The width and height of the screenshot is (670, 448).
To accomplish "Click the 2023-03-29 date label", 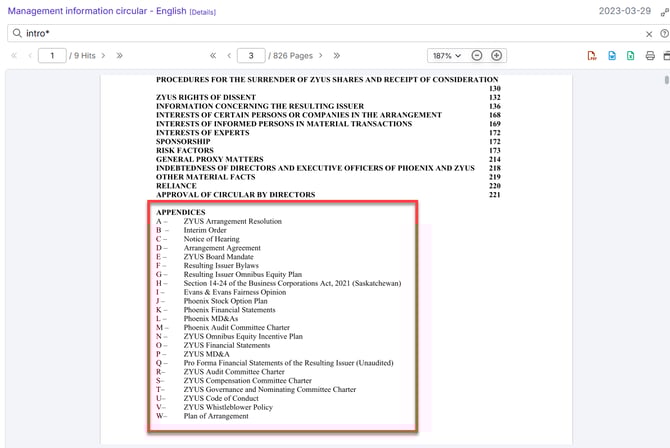I will 624,11.
